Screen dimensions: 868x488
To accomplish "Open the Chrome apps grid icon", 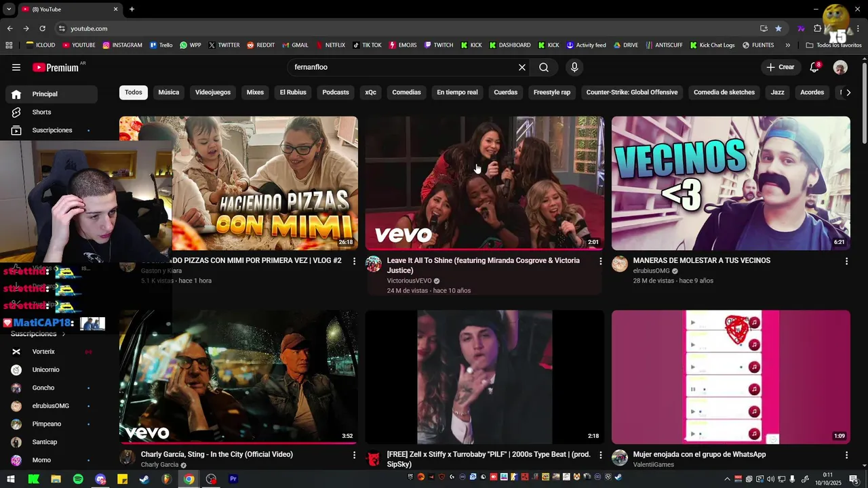I will [9, 45].
